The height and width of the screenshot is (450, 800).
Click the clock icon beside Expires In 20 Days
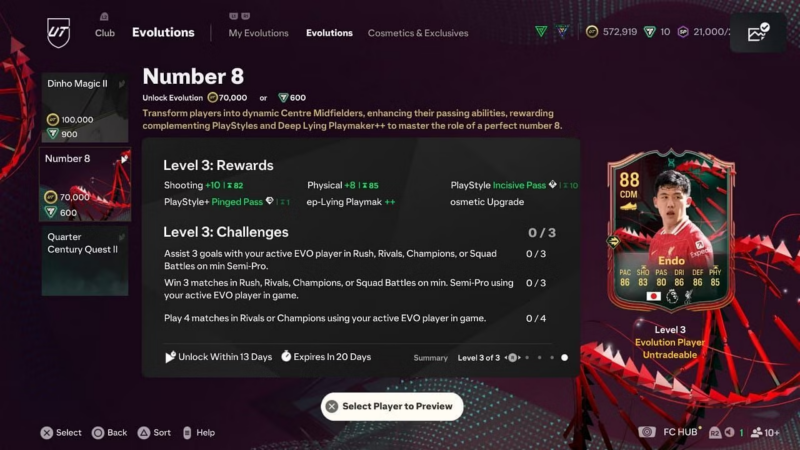pos(286,356)
